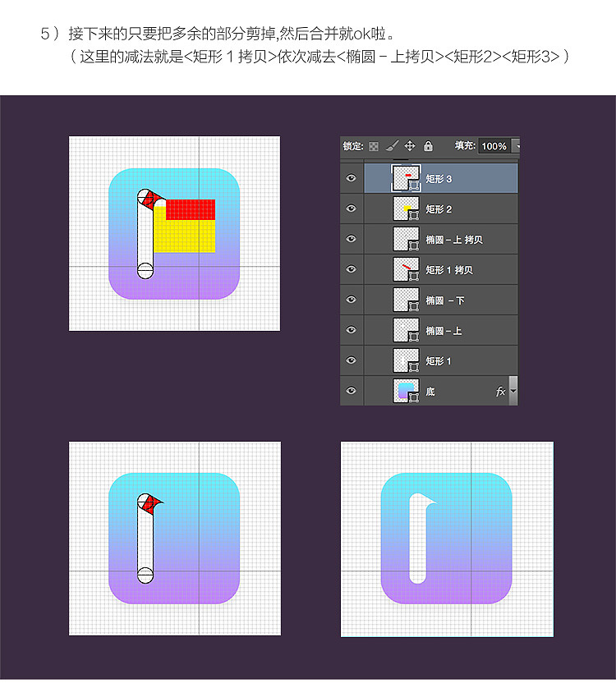Hide the 矩形 1 layer
The width and height of the screenshot is (616, 683).
(x=352, y=360)
